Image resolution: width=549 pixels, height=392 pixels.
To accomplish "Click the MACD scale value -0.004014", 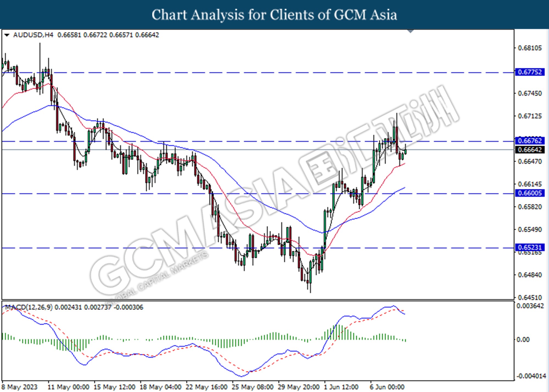I will pos(531,376).
